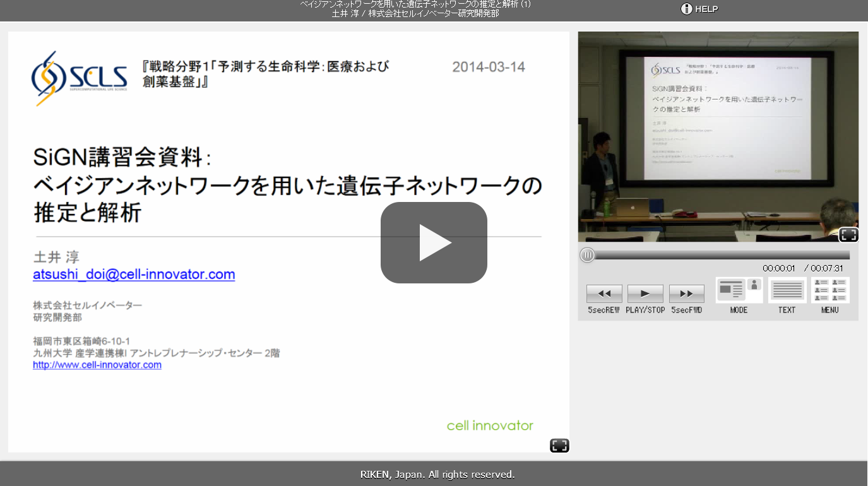Click the lecture video thumbnail

[718, 136]
